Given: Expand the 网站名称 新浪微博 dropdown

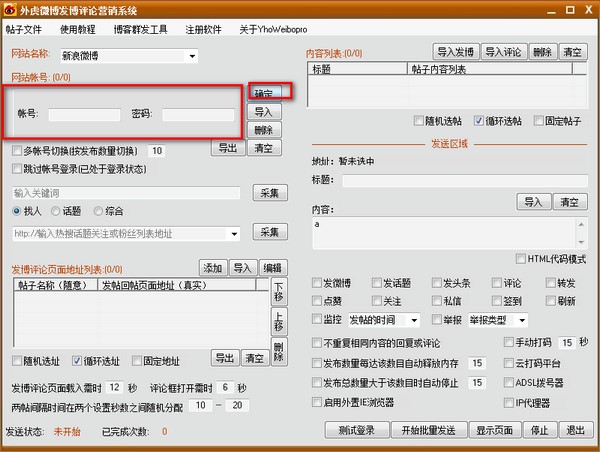Looking at the screenshot, I should (x=192, y=56).
